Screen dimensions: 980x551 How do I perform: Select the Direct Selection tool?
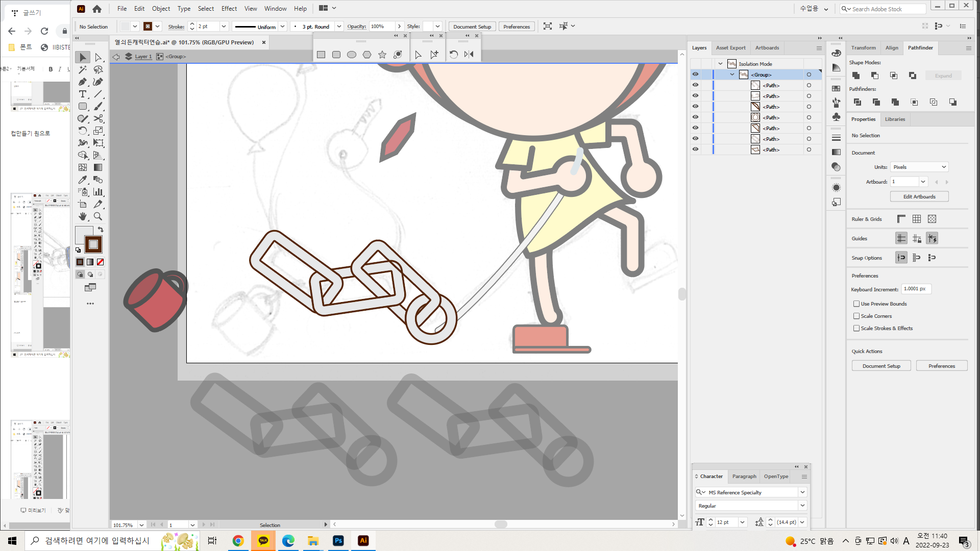[99, 58]
